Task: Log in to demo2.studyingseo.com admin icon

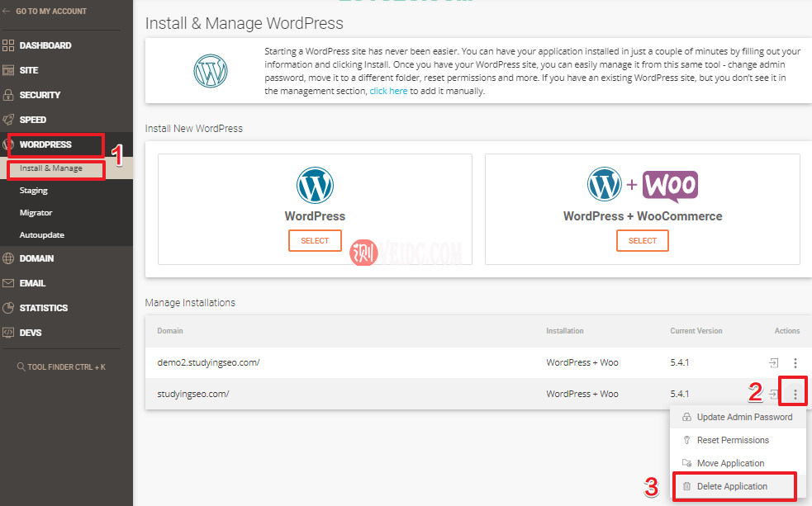Action: [774, 362]
